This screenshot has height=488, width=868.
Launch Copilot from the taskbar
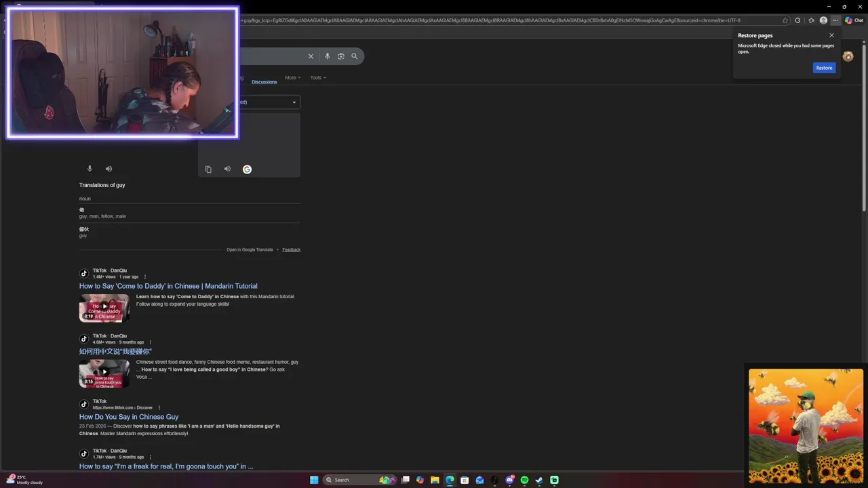(x=420, y=480)
